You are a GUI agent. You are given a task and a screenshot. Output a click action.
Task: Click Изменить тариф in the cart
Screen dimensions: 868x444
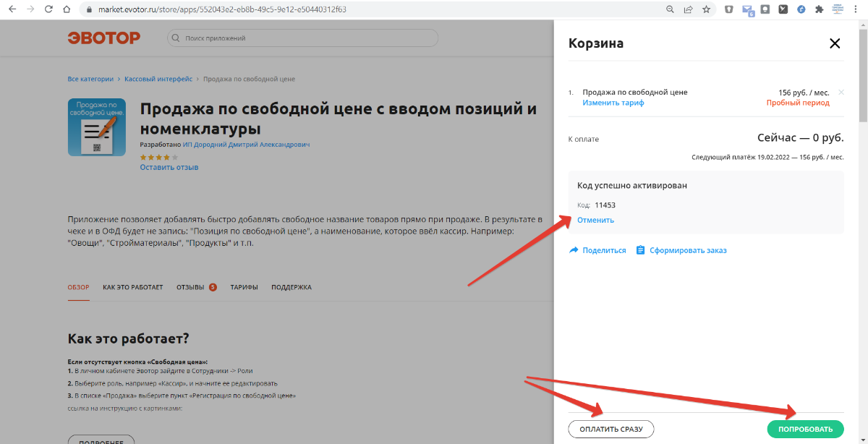613,103
